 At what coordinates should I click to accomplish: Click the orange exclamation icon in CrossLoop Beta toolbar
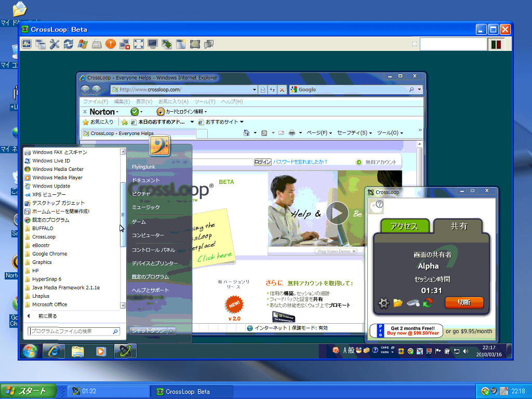(111, 44)
